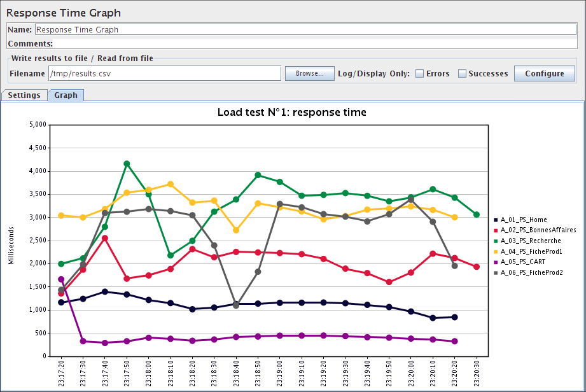586x392 pixels.
Task: Toggle Log/Display Only filtering for Errors
Action: (419, 73)
